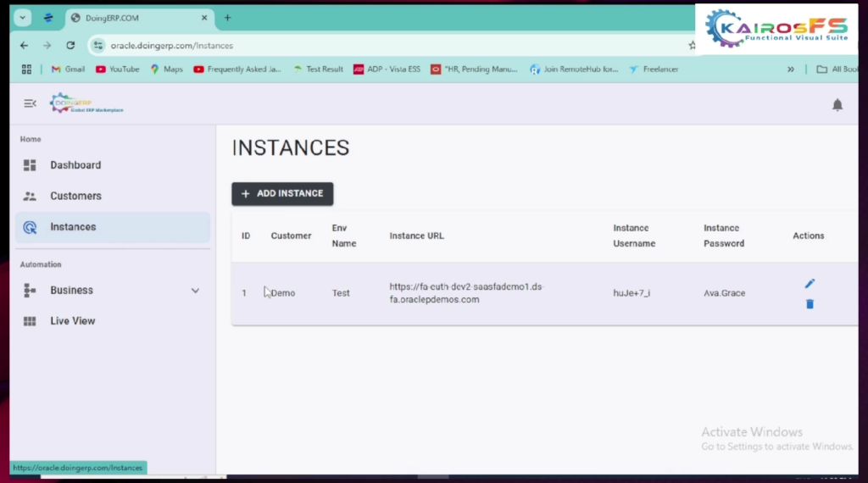Open the Chrome apps grid icon in bookmarks bar

[x=26, y=69]
